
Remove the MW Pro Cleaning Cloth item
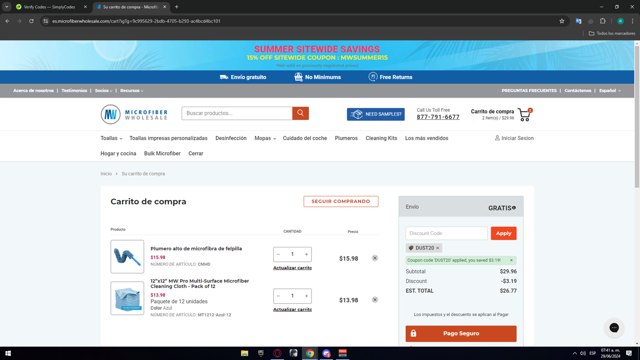[375, 300]
